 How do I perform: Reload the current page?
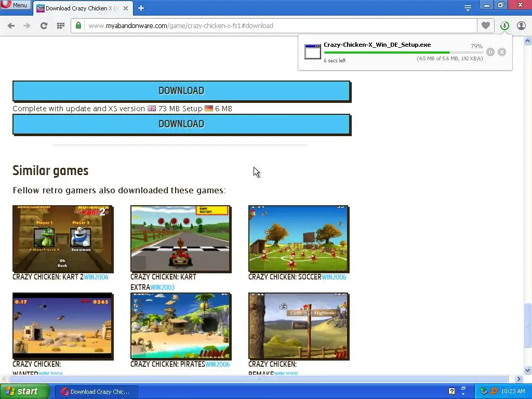44,26
